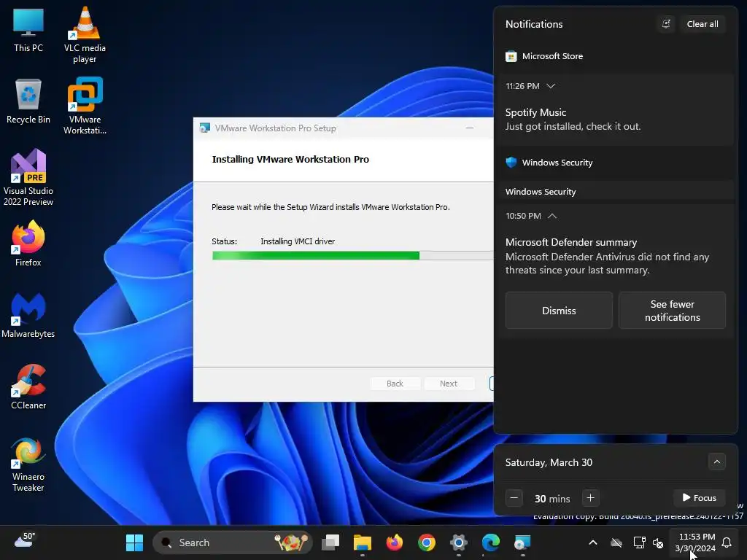This screenshot has height=560, width=747.
Task: Collapse the 10:50 PM Defender notification
Action: [x=552, y=216]
